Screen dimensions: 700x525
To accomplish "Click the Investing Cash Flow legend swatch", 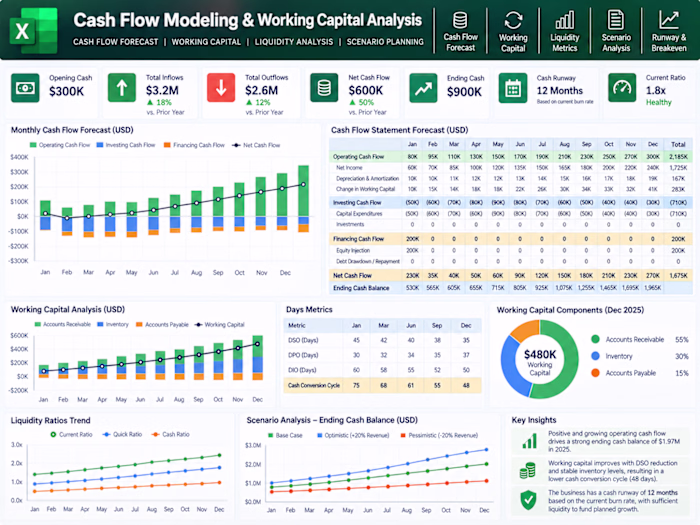I will [x=100, y=145].
